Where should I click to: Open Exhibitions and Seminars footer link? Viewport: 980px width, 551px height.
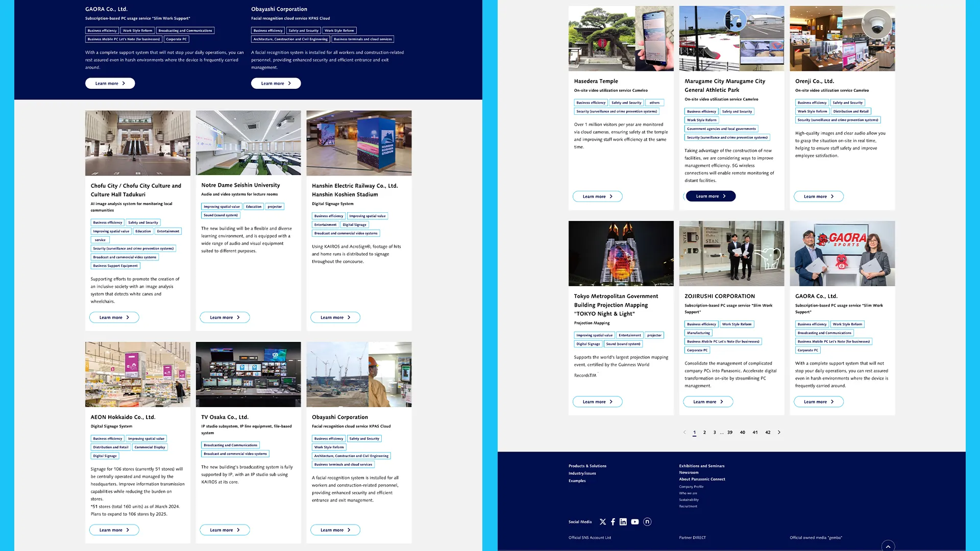point(702,466)
